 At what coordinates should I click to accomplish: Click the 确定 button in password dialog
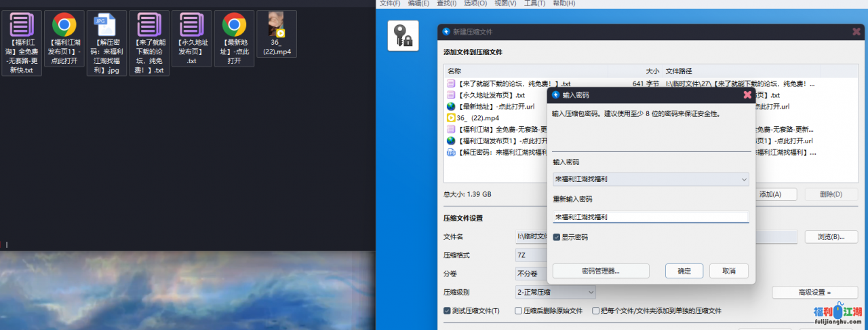pos(684,271)
